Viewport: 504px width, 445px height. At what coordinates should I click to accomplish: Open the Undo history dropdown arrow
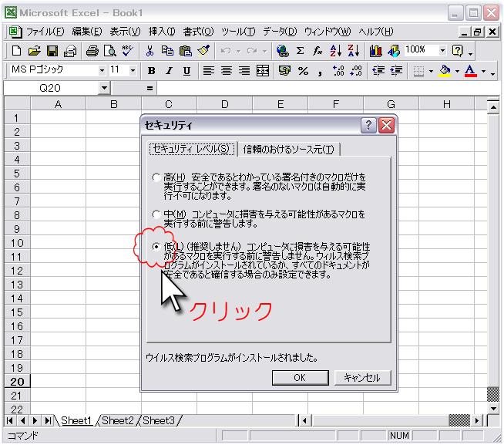(238, 51)
